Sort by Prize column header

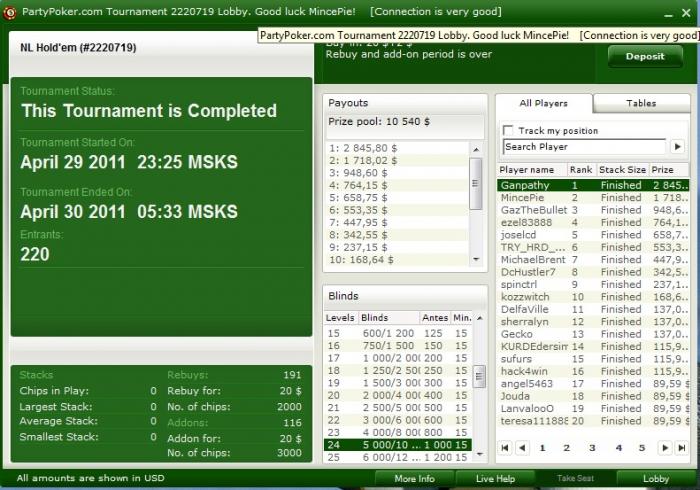coord(669,170)
